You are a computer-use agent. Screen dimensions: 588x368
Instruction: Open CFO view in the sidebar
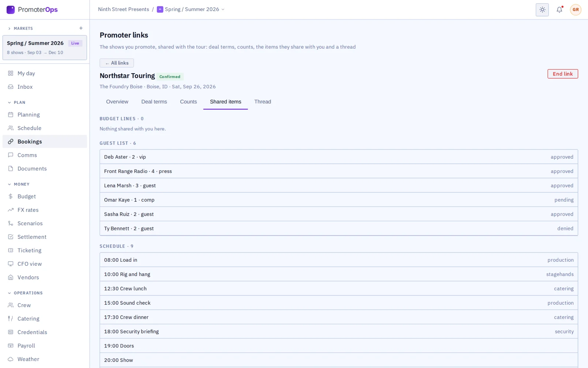(45, 264)
